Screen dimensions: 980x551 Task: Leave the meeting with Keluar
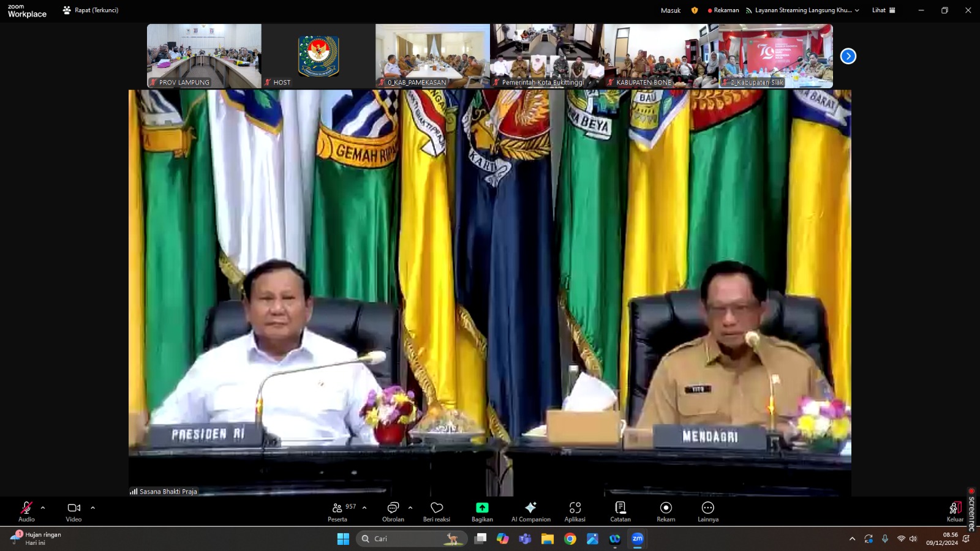pos(954,512)
